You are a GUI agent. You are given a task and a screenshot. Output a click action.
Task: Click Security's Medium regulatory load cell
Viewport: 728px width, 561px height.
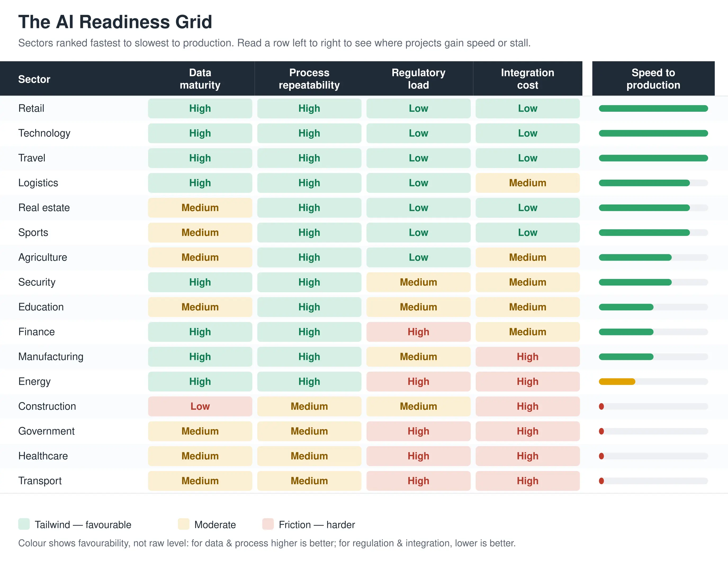(x=418, y=282)
